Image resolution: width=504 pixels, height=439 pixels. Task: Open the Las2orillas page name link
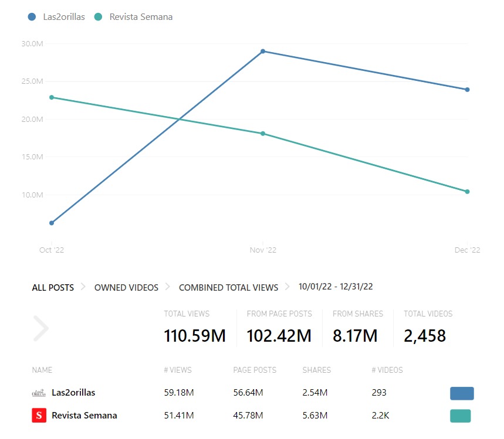point(73,393)
